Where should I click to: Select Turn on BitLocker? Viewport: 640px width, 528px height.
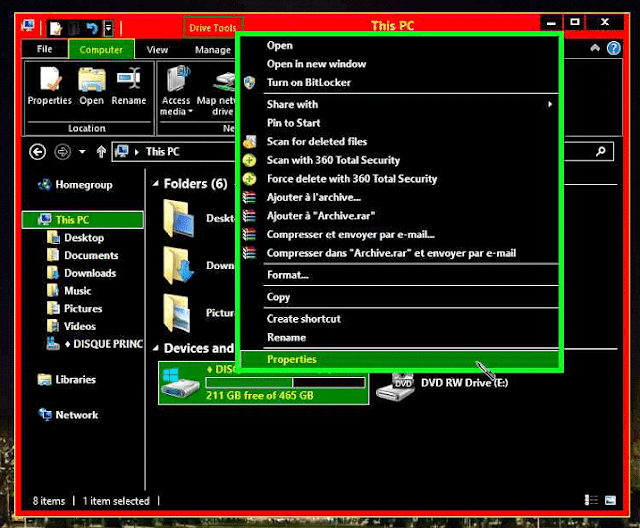(399, 82)
